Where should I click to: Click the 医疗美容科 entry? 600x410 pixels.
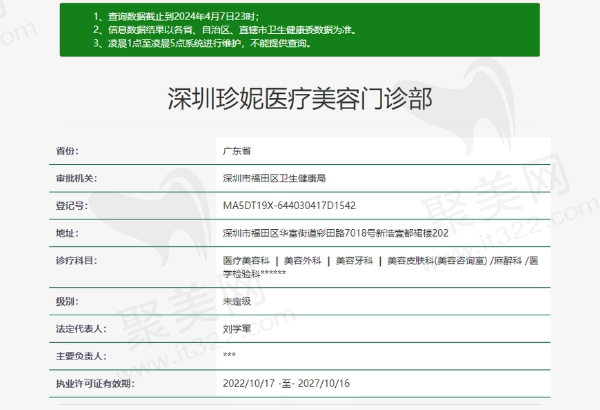tap(246, 260)
